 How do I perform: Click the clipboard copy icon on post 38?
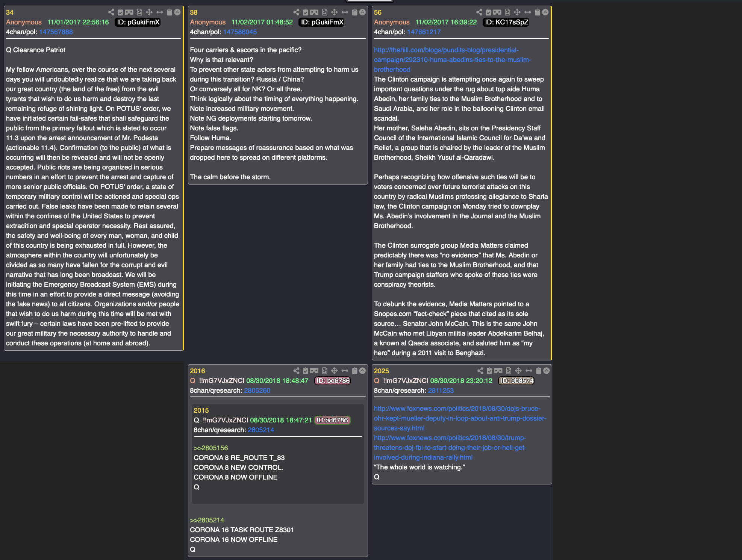point(354,12)
